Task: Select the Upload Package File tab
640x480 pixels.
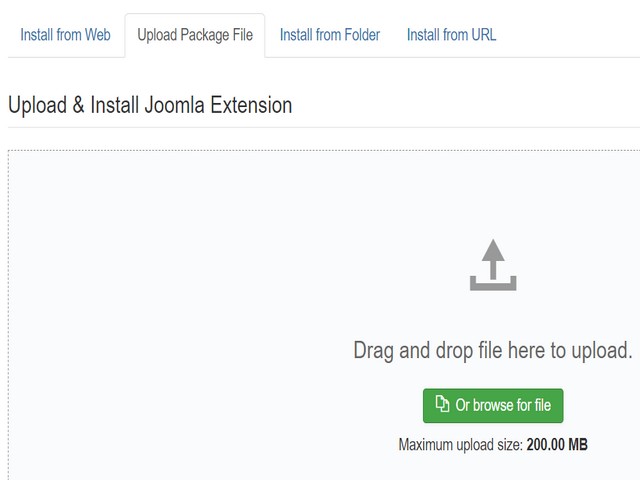Action: (195, 35)
